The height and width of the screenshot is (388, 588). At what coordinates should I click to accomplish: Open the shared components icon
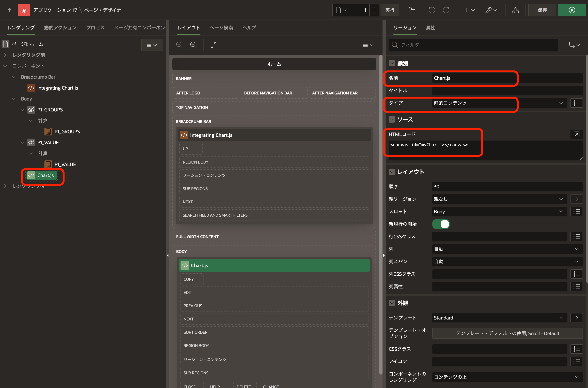(515, 10)
